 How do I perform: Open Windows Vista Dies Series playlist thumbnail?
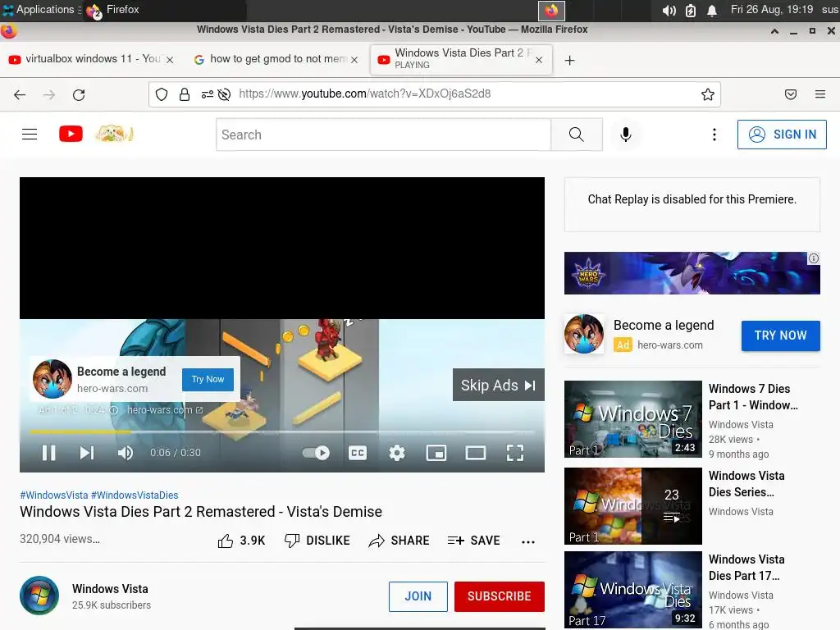pos(632,505)
